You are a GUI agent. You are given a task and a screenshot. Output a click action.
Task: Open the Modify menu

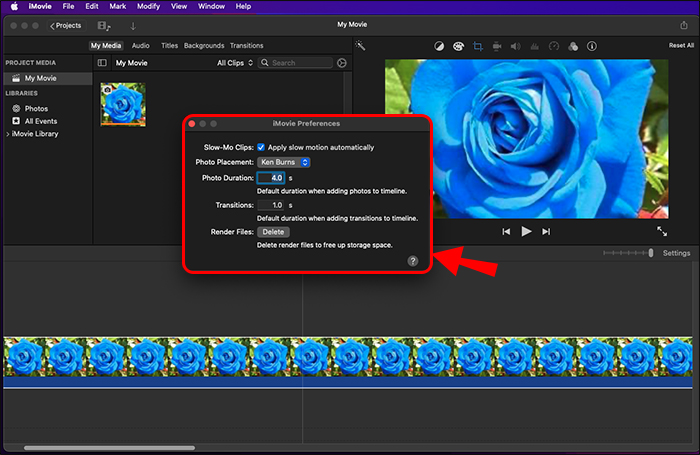pyautogui.click(x=147, y=6)
